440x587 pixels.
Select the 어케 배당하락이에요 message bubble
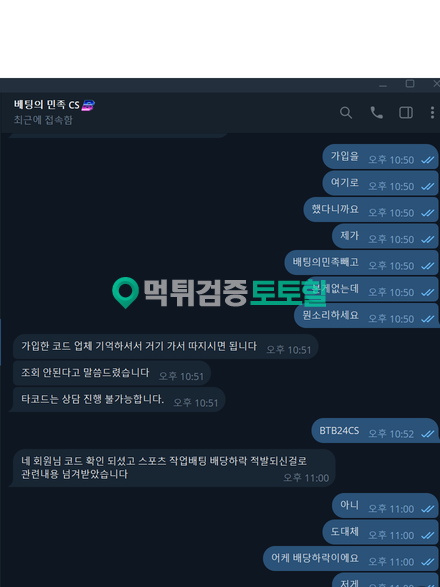(x=351, y=559)
